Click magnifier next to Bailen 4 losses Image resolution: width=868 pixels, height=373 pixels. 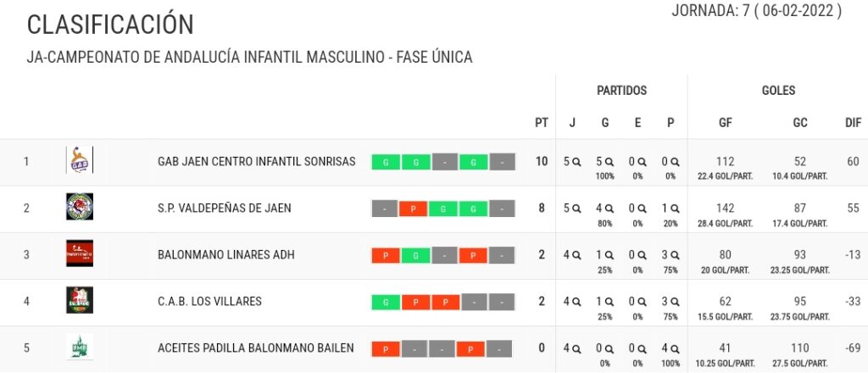point(675,348)
